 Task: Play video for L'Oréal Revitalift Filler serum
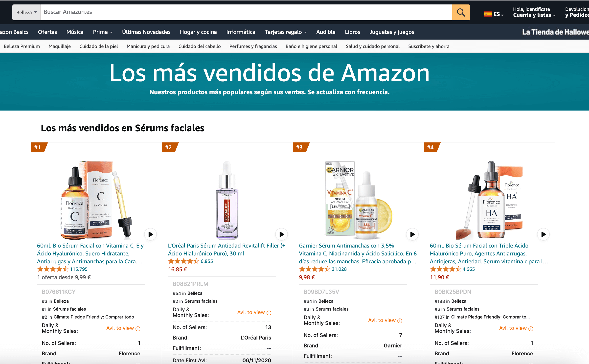click(x=282, y=234)
